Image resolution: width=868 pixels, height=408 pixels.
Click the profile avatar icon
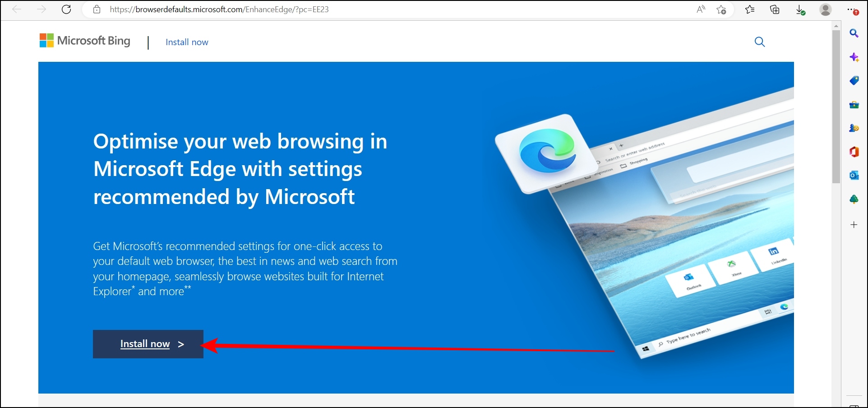[826, 9]
